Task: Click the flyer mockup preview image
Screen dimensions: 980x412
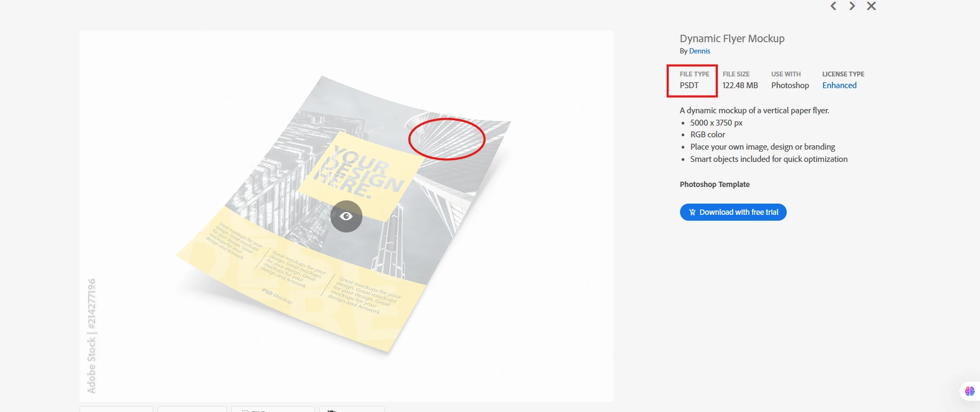Action: pyautogui.click(x=346, y=216)
